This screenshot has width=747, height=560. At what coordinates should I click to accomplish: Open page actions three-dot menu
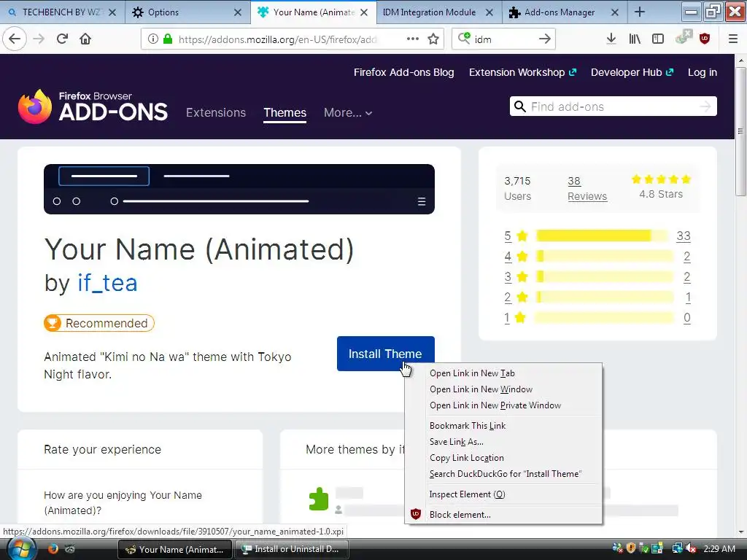tap(413, 39)
